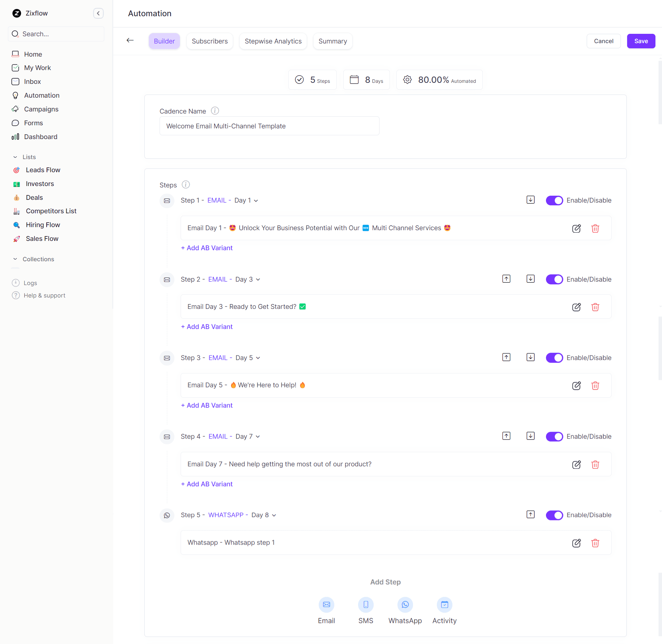Click the Save button
662x644 pixels.
pyautogui.click(x=641, y=41)
